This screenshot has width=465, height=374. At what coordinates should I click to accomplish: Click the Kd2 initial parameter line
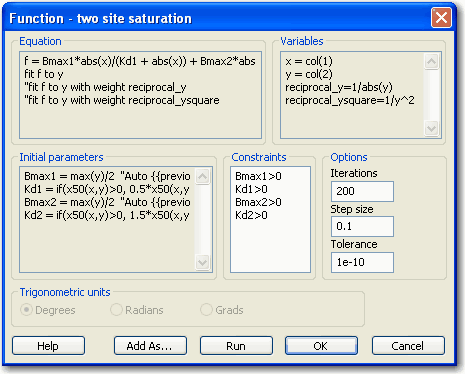[x=107, y=215]
